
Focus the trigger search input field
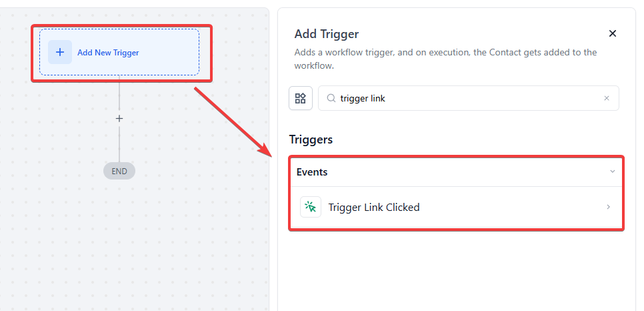[467, 98]
